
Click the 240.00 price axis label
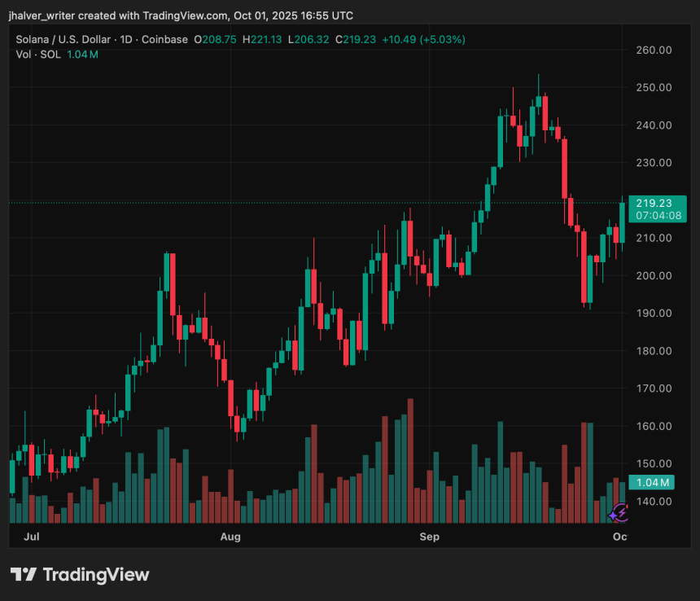pyautogui.click(x=654, y=125)
